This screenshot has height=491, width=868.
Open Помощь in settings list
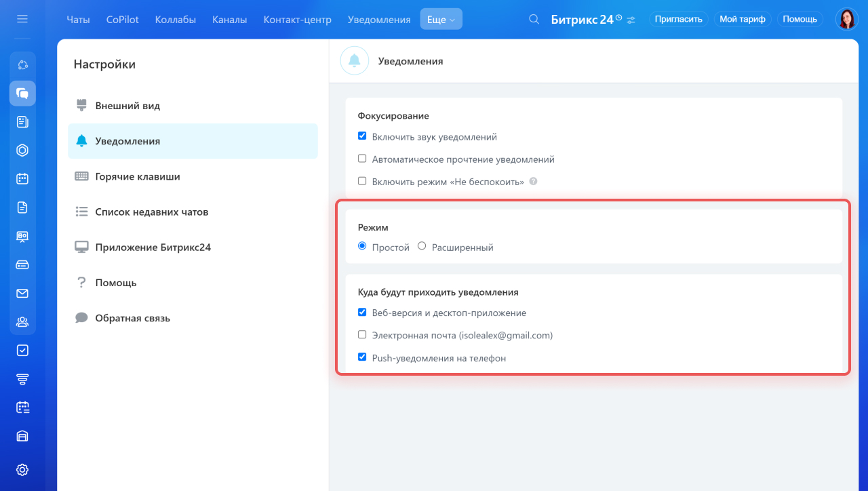click(193, 282)
